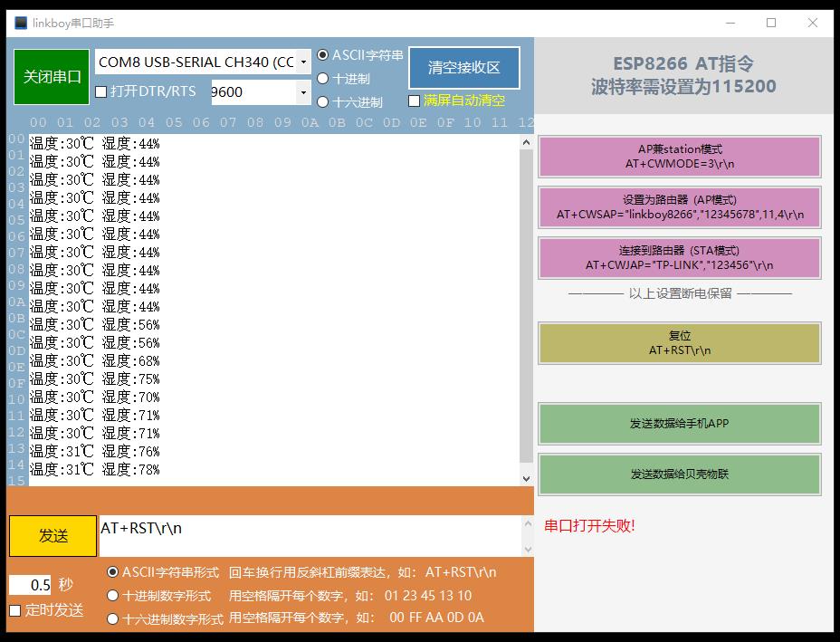Close the linkboy串口助手 window
The width and height of the screenshot is (840, 642).
tap(813, 23)
